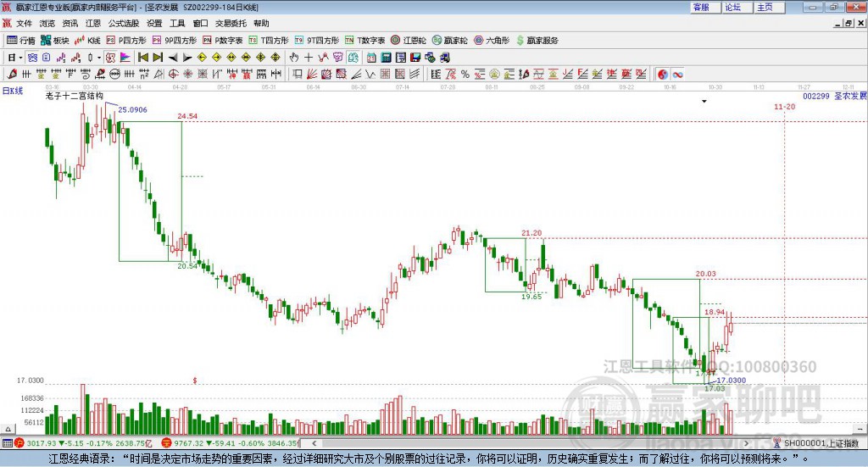Open the 板块 sector view

click(55, 41)
